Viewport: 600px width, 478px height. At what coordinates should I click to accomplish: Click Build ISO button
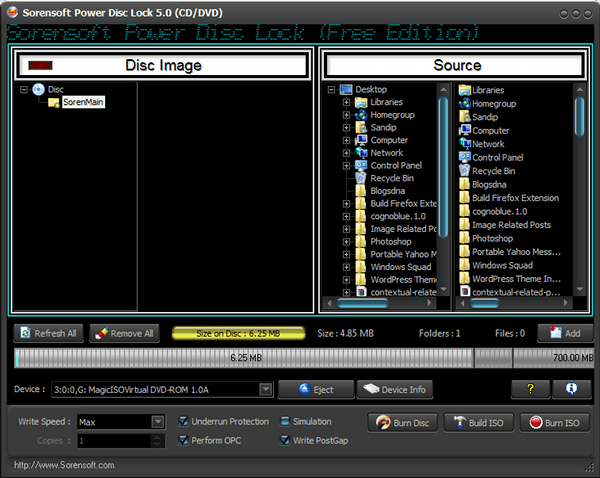pos(478,423)
